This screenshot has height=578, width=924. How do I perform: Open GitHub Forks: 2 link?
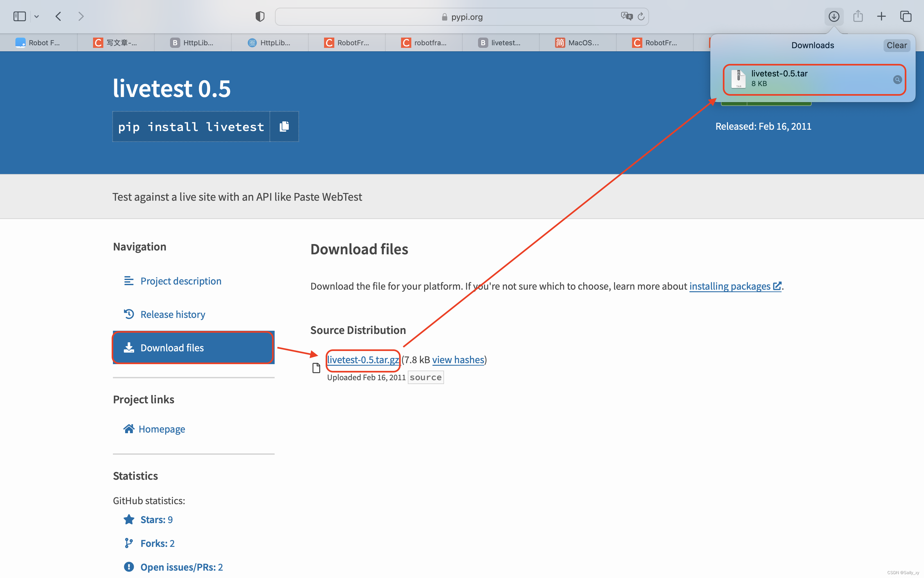(157, 543)
